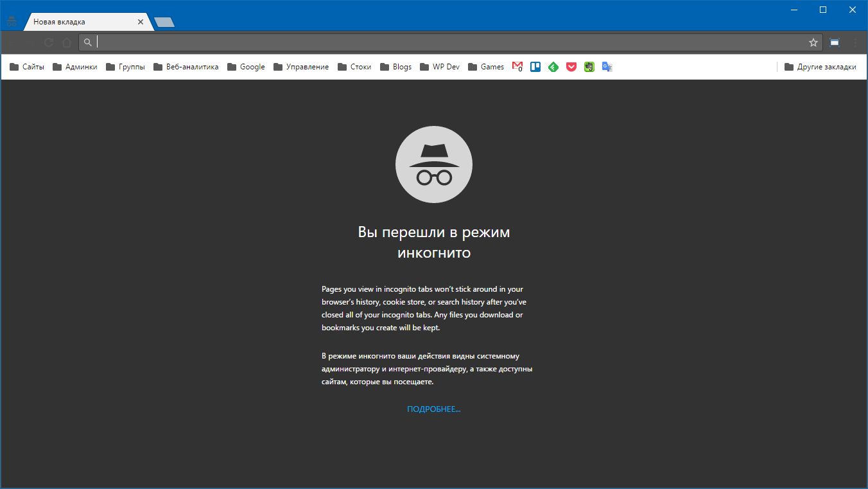The image size is (868, 489).
Task: Click the paragraph starting В режиме инкогнито
Action: [x=427, y=369]
